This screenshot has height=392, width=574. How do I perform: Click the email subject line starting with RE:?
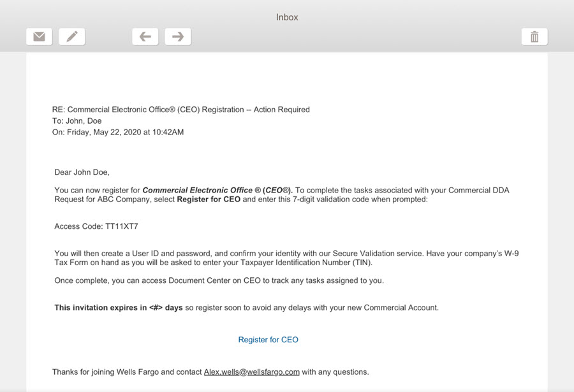180,110
